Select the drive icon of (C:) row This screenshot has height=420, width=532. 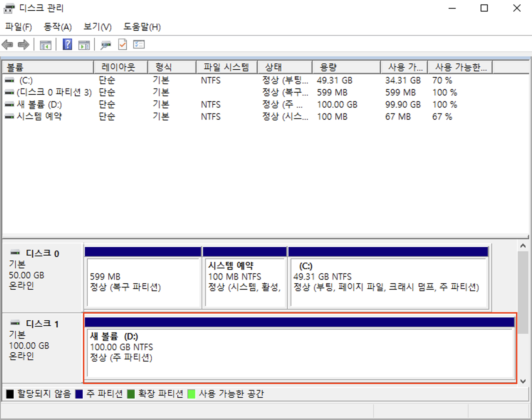point(10,80)
